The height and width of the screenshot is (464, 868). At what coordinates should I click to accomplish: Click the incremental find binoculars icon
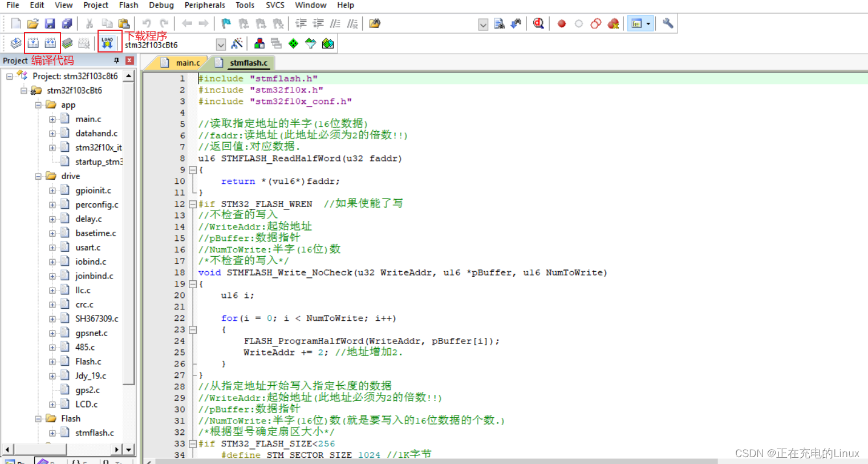516,23
